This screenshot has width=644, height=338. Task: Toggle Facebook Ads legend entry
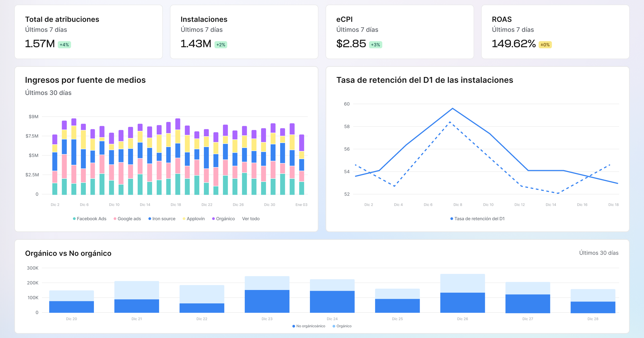tap(90, 219)
